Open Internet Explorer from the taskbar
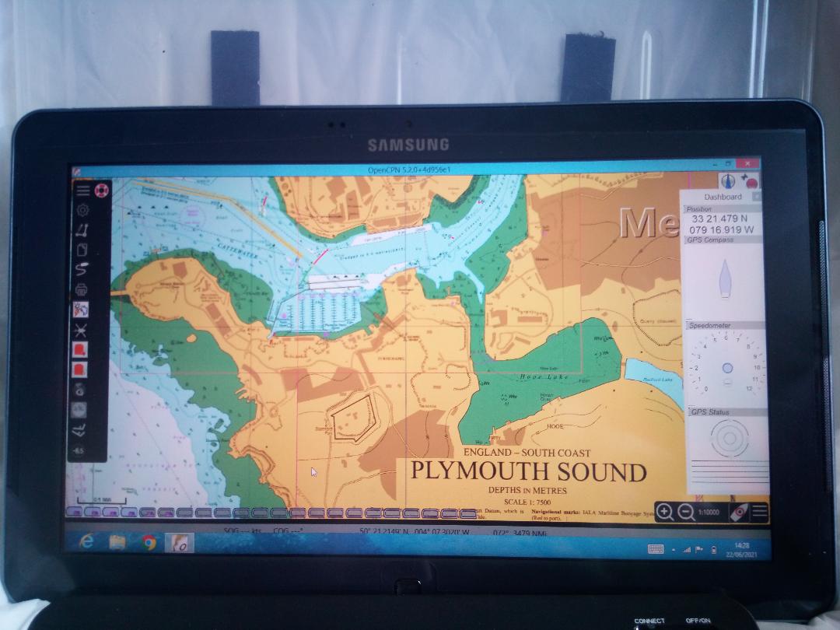This screenshot has width=840, height=630. click(x=86, y=541)
